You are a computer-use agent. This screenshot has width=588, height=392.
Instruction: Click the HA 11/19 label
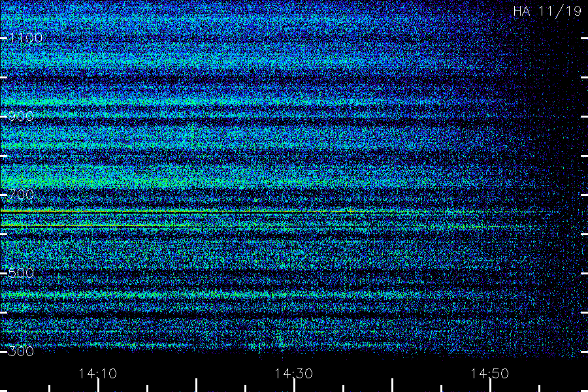click(x=547, y=11)
